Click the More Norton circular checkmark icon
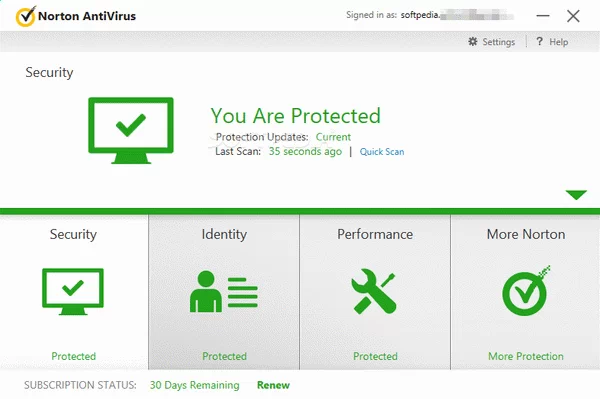The image size is (600, 399). coord(526,291)
